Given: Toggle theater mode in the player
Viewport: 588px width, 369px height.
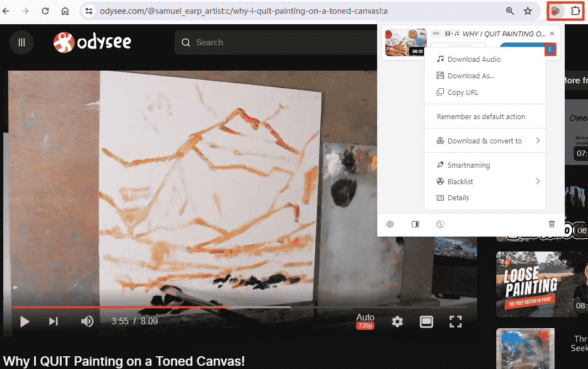Looking at the screenshot, I should click(x=426, y=322).
